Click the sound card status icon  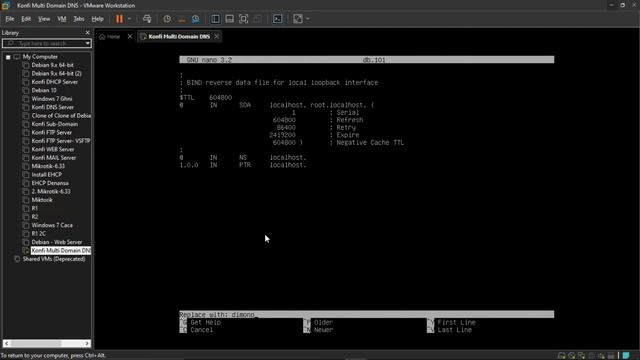click(601, 356)
